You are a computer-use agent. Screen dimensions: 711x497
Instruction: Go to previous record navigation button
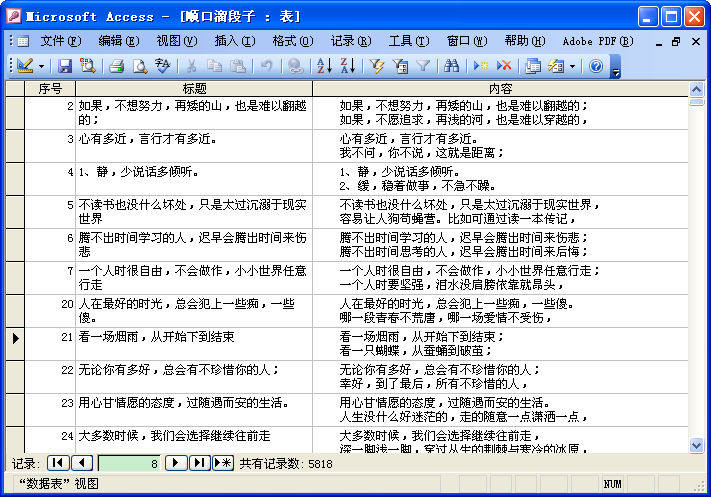point(82,463)
